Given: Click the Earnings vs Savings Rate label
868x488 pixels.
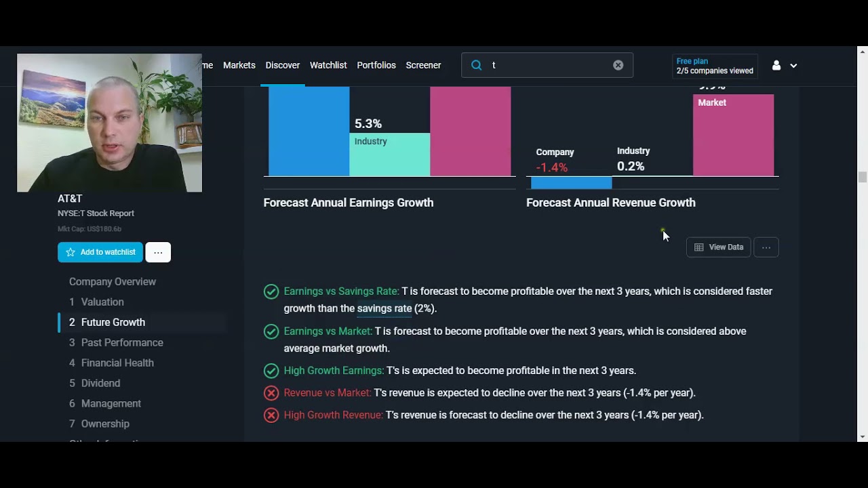Looking at the screenshot, I should pos(341,291).
